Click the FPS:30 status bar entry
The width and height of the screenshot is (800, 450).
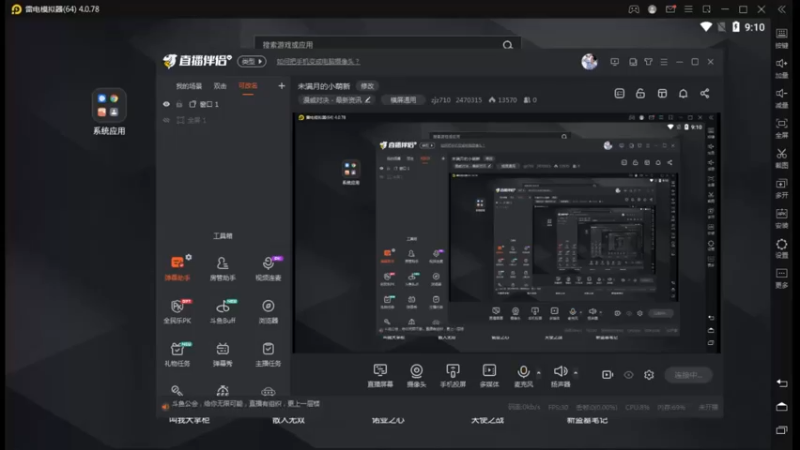(x=558, y=407)
